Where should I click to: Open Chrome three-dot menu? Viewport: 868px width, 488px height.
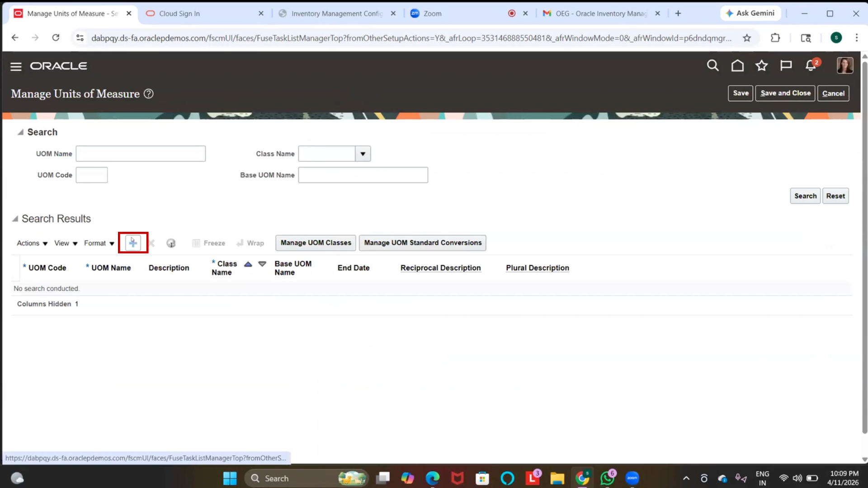tap(856, 38)
